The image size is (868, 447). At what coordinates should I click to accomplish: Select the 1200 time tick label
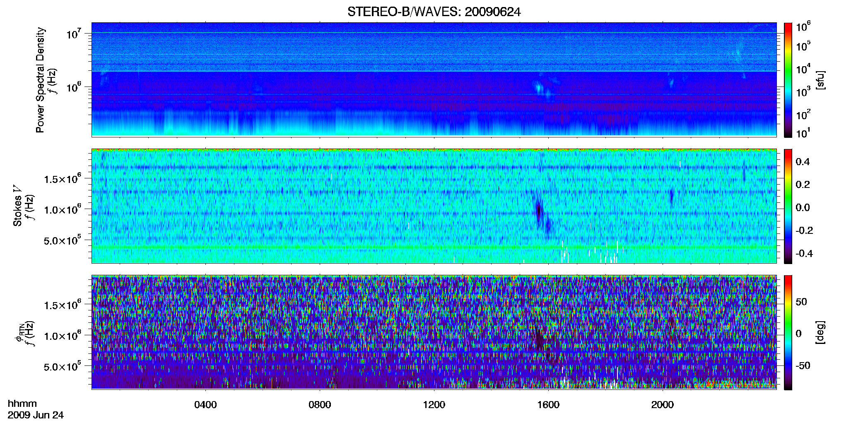point(434,404)
